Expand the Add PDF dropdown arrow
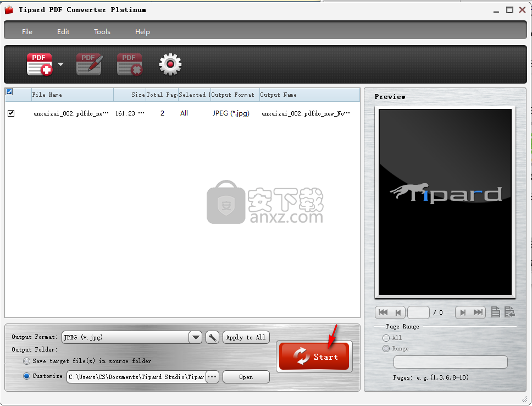This screenshot has width=532, height=406. click(61, 64)
